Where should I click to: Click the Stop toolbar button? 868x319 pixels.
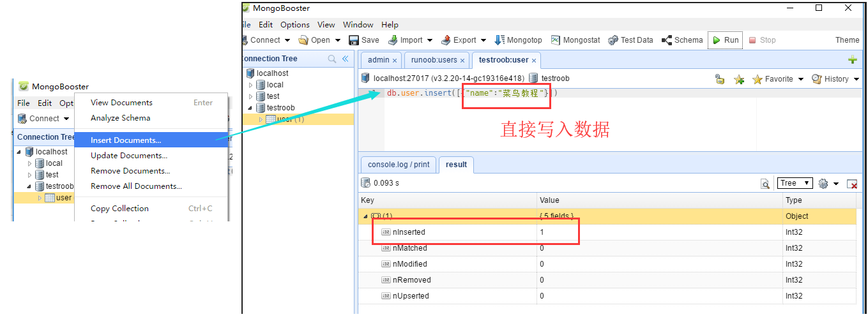coord(762,40)
